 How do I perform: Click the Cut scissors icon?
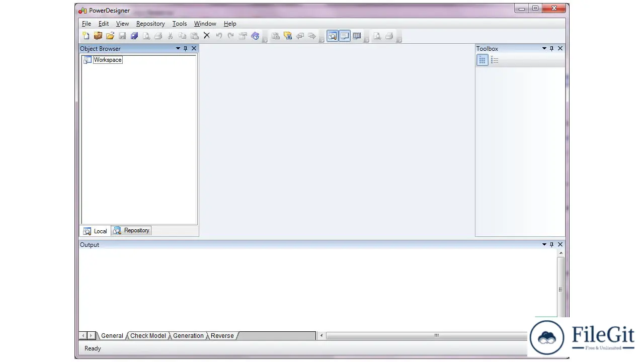coord(171,36)
